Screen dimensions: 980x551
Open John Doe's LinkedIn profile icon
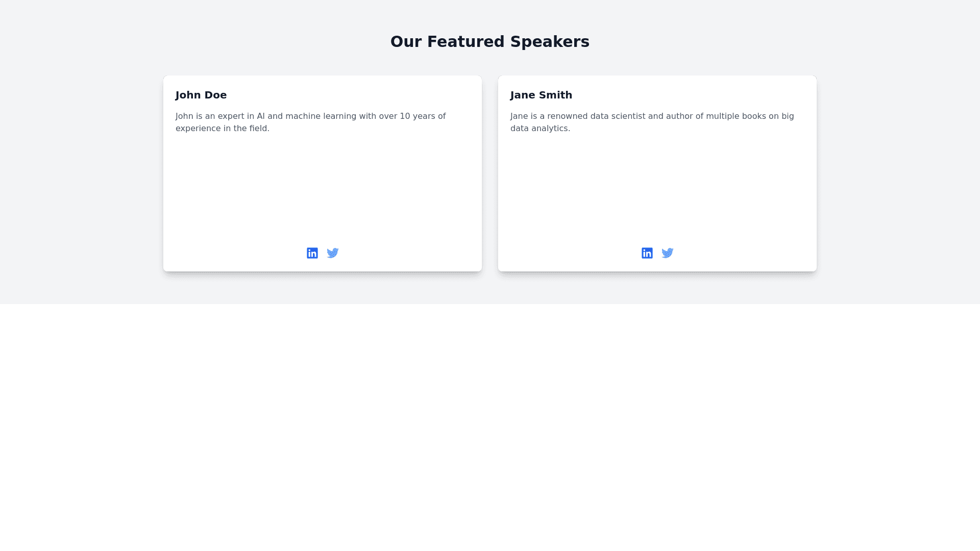tap(312, 253)
